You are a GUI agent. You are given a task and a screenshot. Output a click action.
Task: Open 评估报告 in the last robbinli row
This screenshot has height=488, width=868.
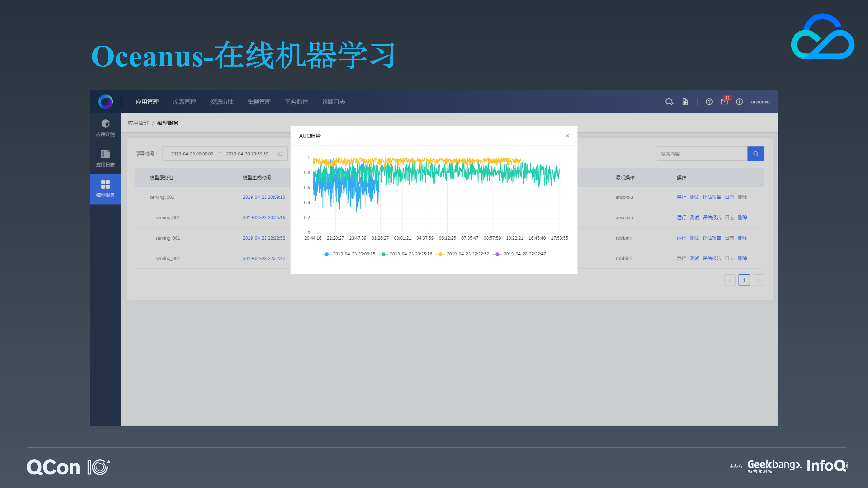click(712, 258)
